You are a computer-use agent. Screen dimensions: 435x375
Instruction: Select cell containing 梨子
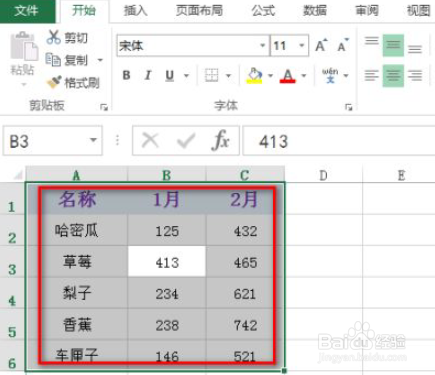pos(77,293)
